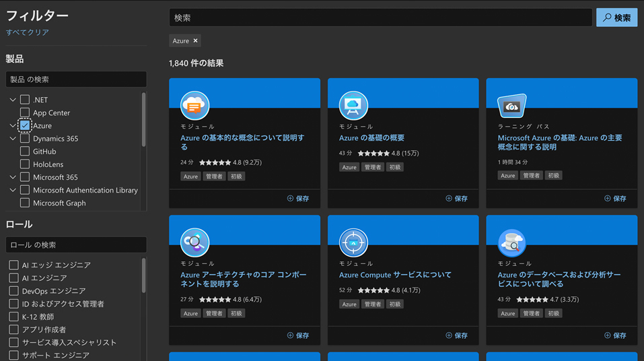The width and height of the screenshot is (644, 361).
Task: Expand Microsoft Authentication Library chevron
Action: (x=13, y=189)
